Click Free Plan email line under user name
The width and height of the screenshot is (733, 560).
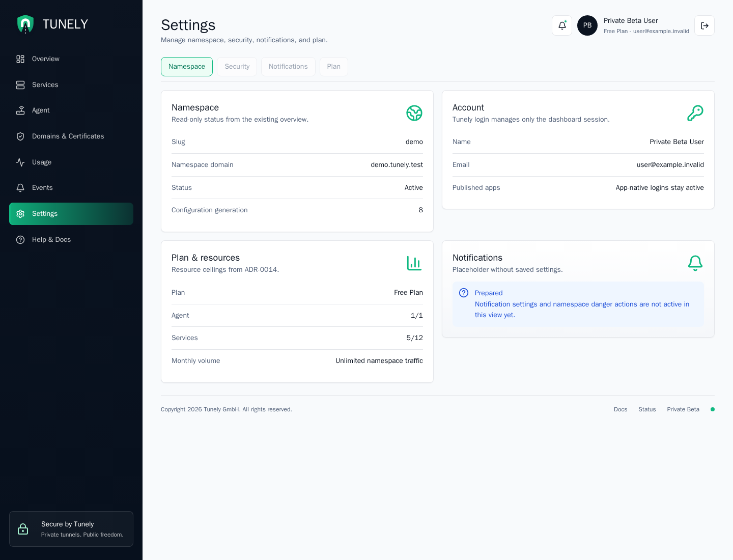[x=646, y=32]
